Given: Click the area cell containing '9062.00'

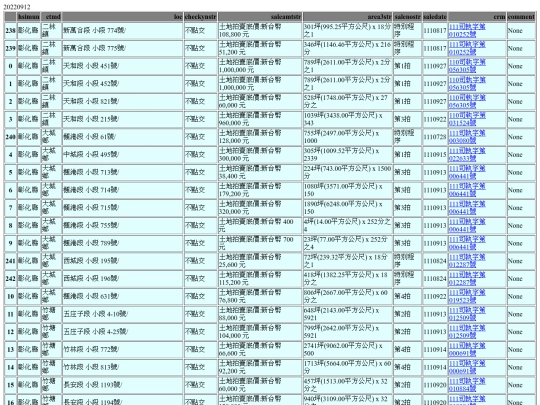Looking at the screenshot, I should click(x=347, y=350).
